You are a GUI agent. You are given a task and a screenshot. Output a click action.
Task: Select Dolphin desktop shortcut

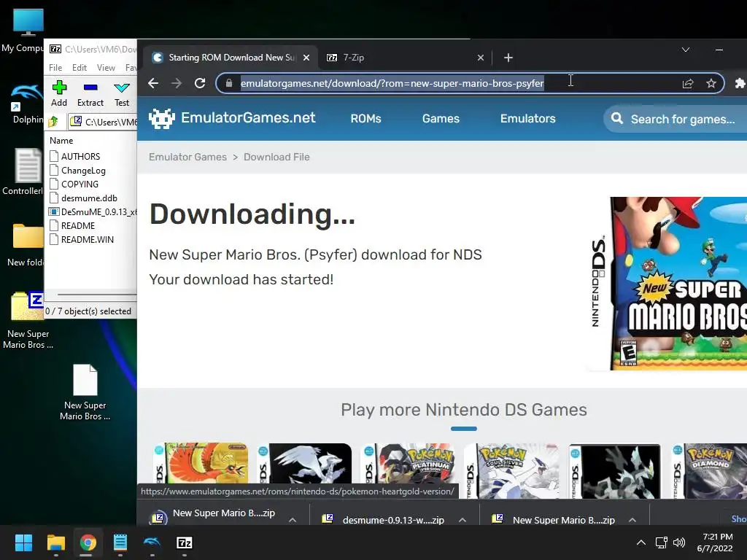(26, 104)
